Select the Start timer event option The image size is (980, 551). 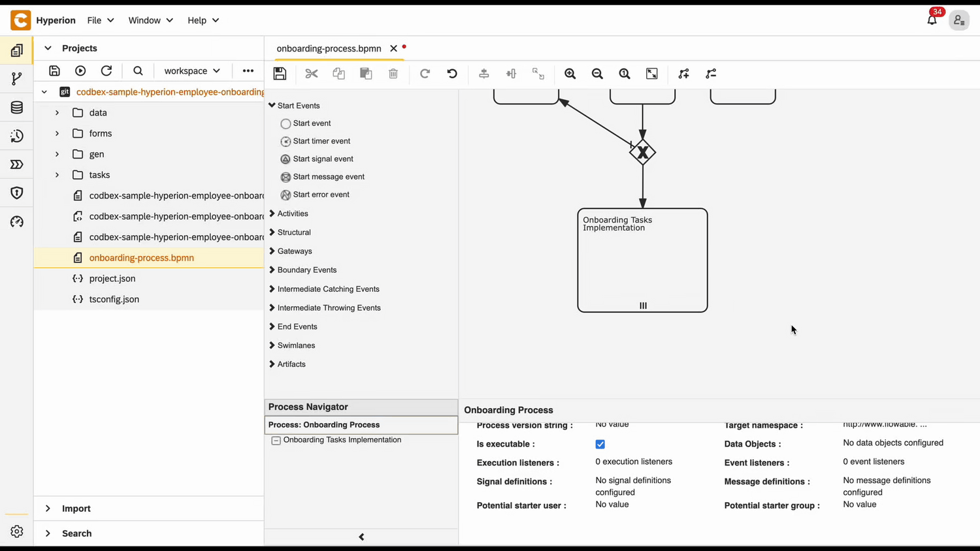pos(321,140)
